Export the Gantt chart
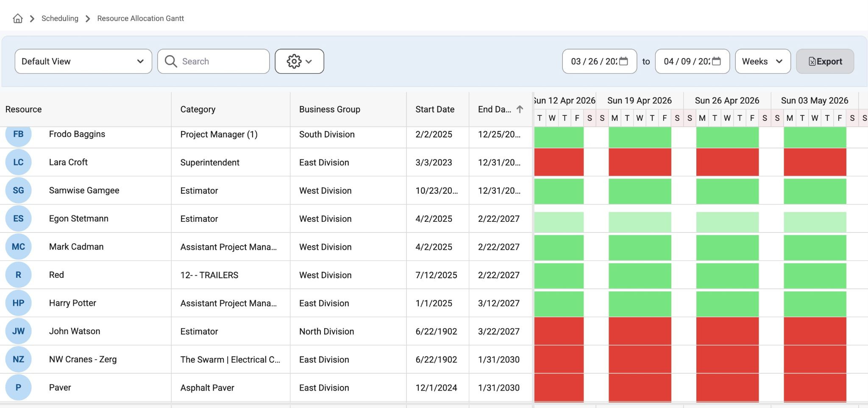The image size is (868, 408). click(x=825, y=61)
